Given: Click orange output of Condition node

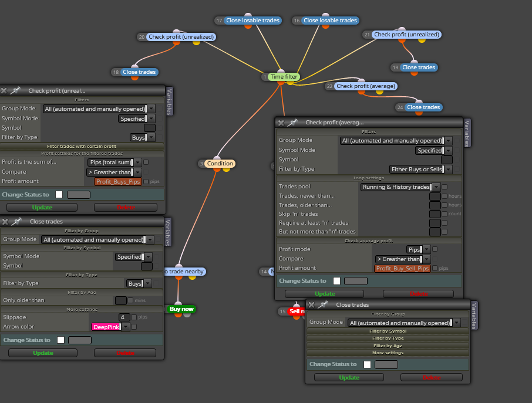Looking at the screenshot, I should pos(217,169).
